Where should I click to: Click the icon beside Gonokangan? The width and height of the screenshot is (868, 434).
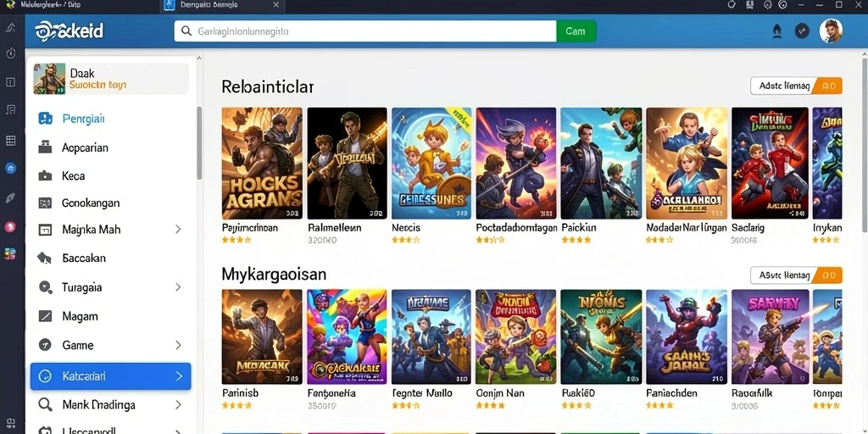point(45,203)
